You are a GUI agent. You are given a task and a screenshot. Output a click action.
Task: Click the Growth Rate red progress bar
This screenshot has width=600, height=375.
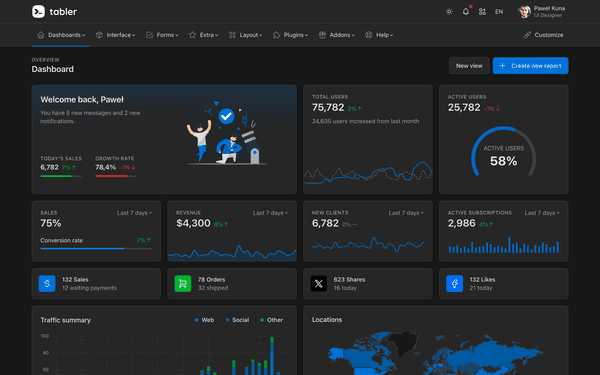tap(116, 176)
